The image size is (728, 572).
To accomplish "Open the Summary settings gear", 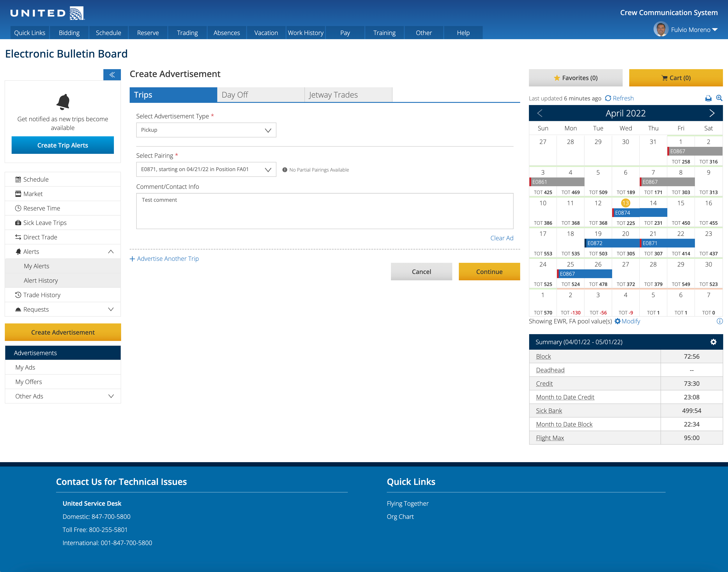I will pyautogui.click(x=713, y=342).
